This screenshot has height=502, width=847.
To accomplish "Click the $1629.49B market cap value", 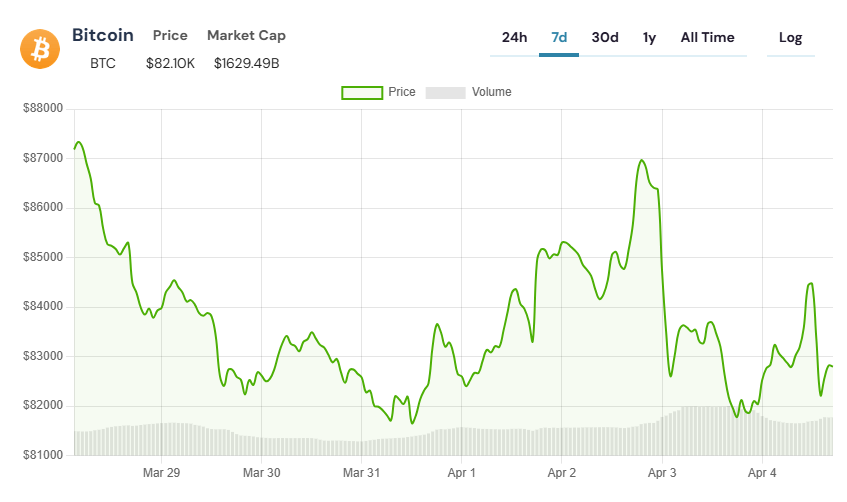I will (x=246, y=63).
